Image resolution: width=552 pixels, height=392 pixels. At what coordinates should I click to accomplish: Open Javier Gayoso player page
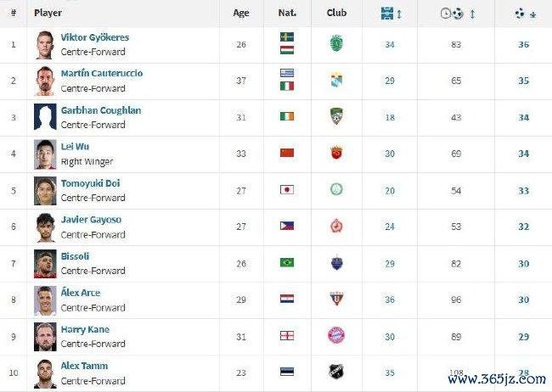tap(91, 220)
